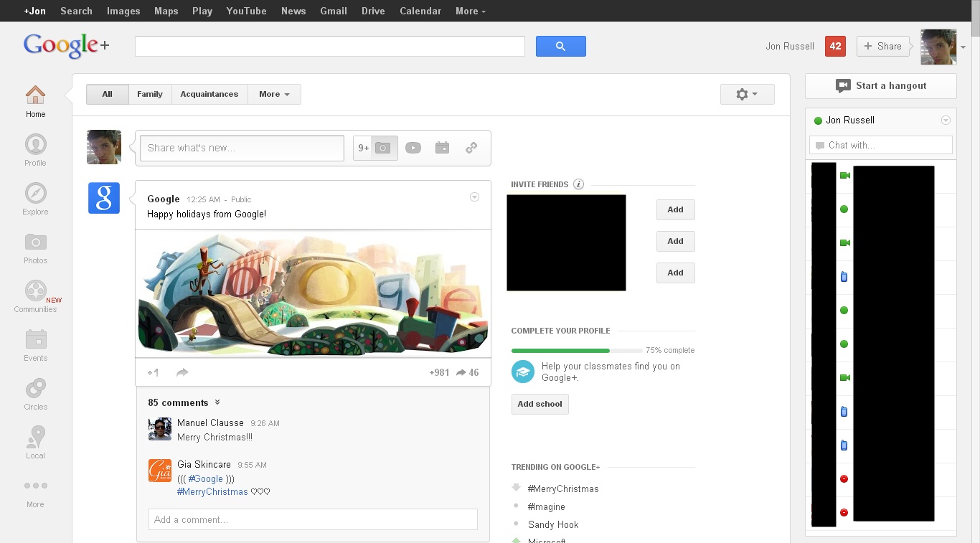Click the Share button
This screenshot has width=980, height=543.
click(882, 46)
